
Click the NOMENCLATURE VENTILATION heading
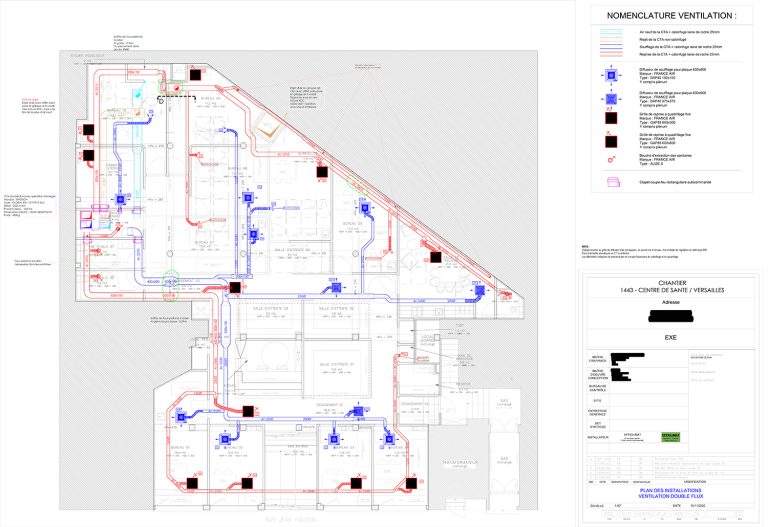671,17
